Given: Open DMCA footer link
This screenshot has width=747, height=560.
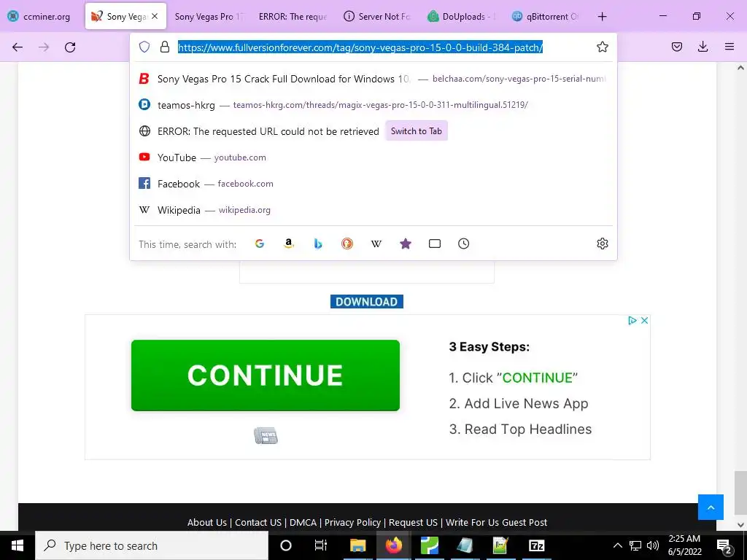Looking at the screenshot, I should click(x=303, y=522).
